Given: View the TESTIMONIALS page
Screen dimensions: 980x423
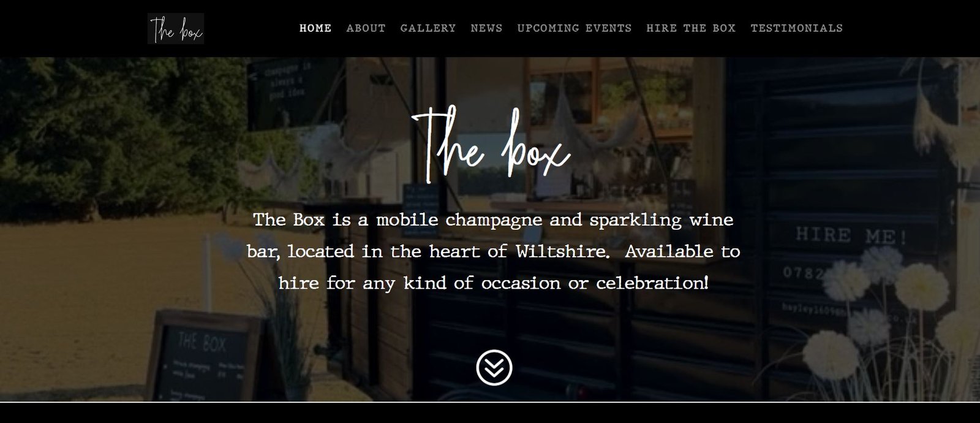Looking at the screenshot, I should pos(796,28).
